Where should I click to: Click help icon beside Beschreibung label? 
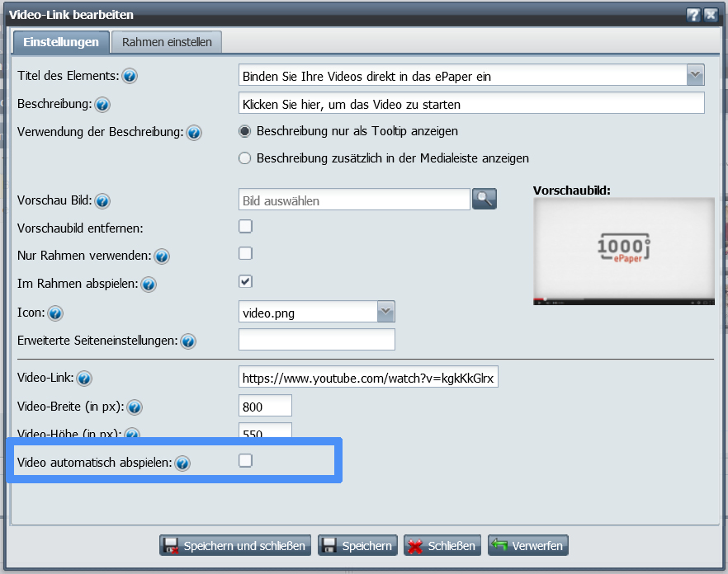(x=103, y=105)
